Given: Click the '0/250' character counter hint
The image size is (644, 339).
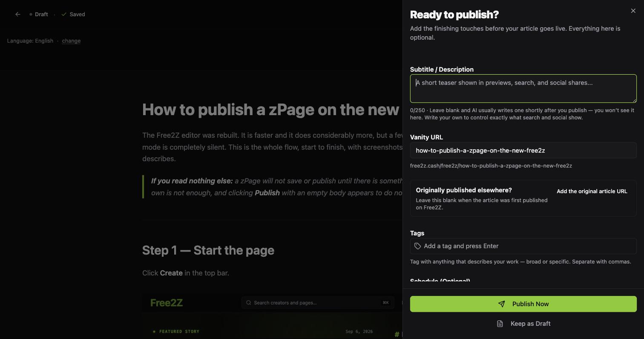Looking at the screenshot, I should (x=417, y=110).
